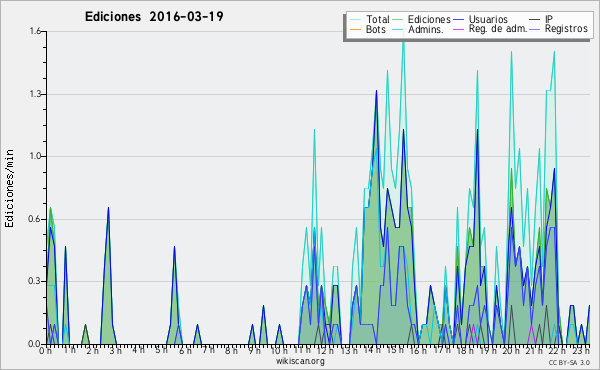
Task: Click the 'Bots' legend entry
Action: pyautogui.click(x=375, y=29)
